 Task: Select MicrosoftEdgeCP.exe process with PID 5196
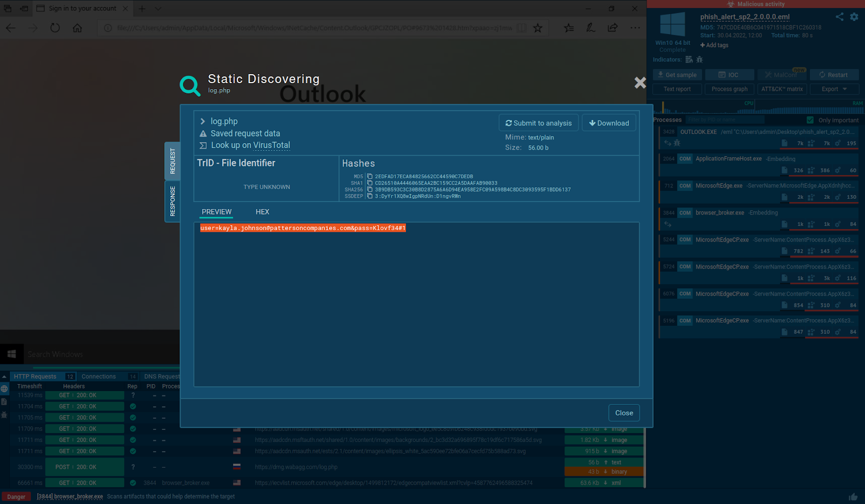tap(758, 326)
